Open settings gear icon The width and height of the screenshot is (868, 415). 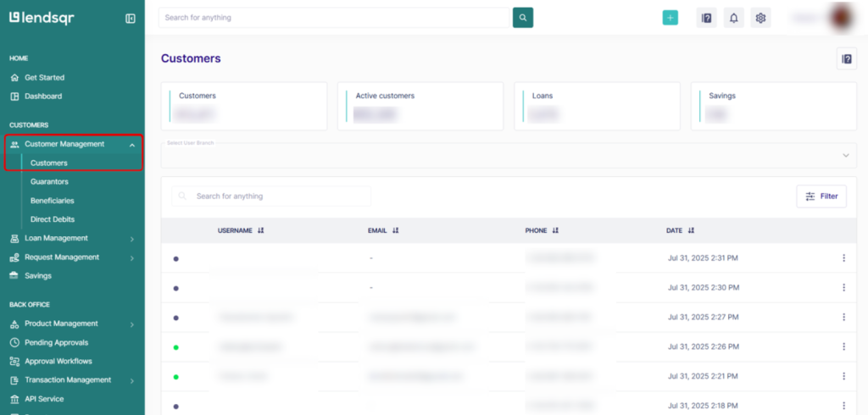click(x=760, y=18)
